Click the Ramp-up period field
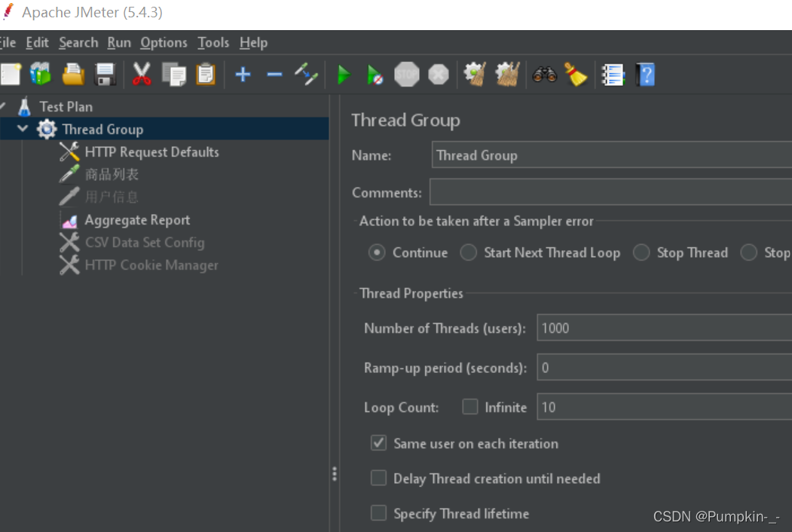 [x=664, y=367]
